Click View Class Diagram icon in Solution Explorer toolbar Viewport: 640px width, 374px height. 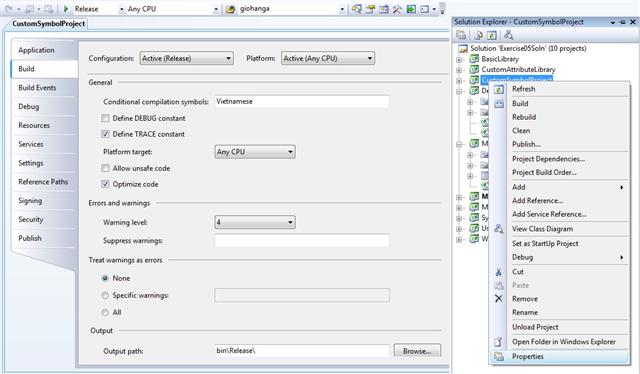pyautogui.click(x=508, y=36)
